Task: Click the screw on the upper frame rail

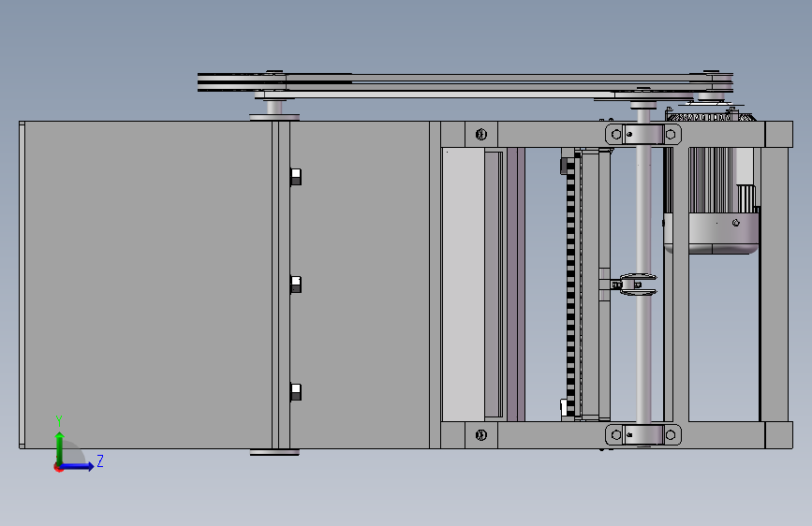Action: click(481, 135)
